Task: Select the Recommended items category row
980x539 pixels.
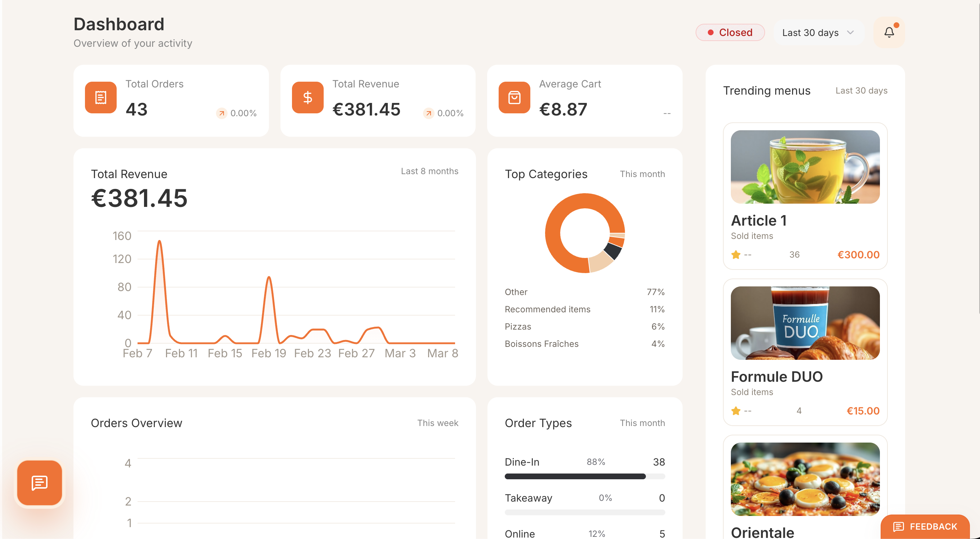Action: point(585,309)
